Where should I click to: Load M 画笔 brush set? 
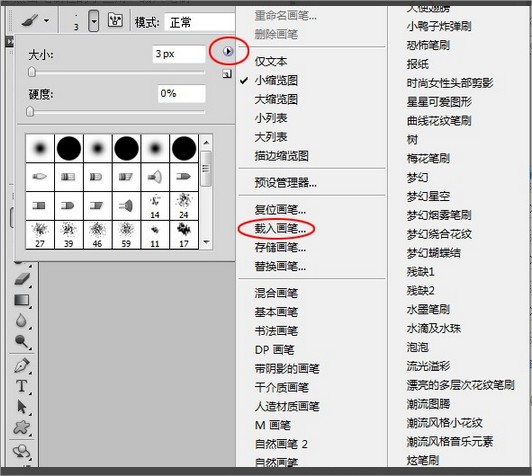tap(273, 425)
